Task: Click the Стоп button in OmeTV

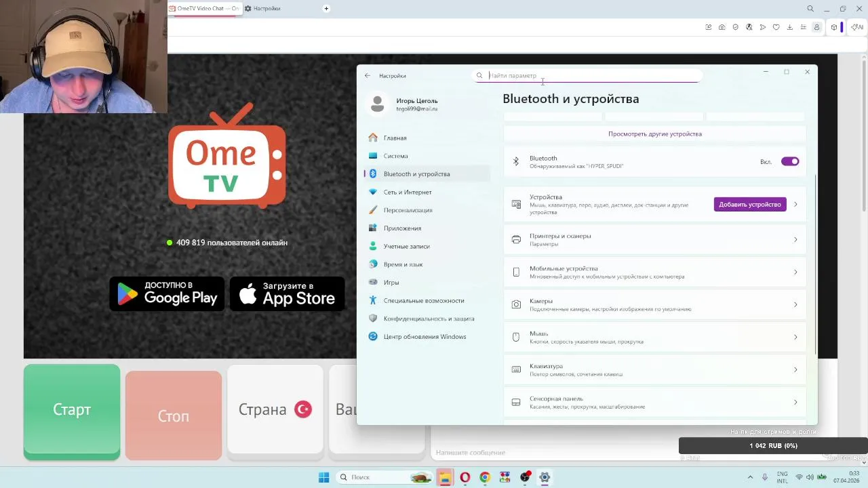Action: click(x=174, y=415)
